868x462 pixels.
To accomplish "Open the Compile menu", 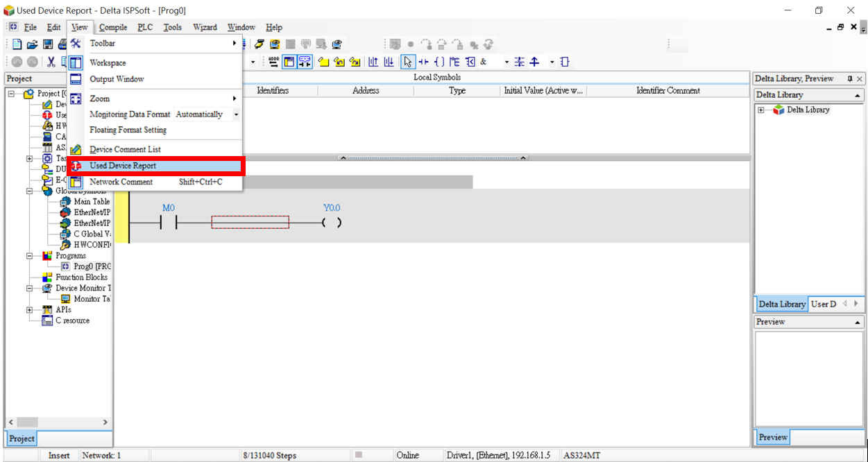I will [113, 27].
